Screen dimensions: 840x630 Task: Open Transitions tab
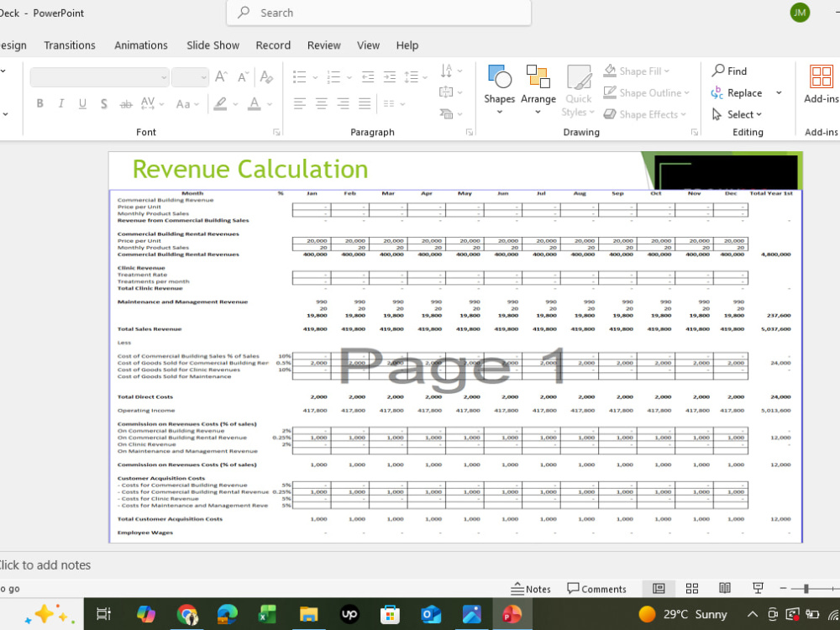pos(70,45)
